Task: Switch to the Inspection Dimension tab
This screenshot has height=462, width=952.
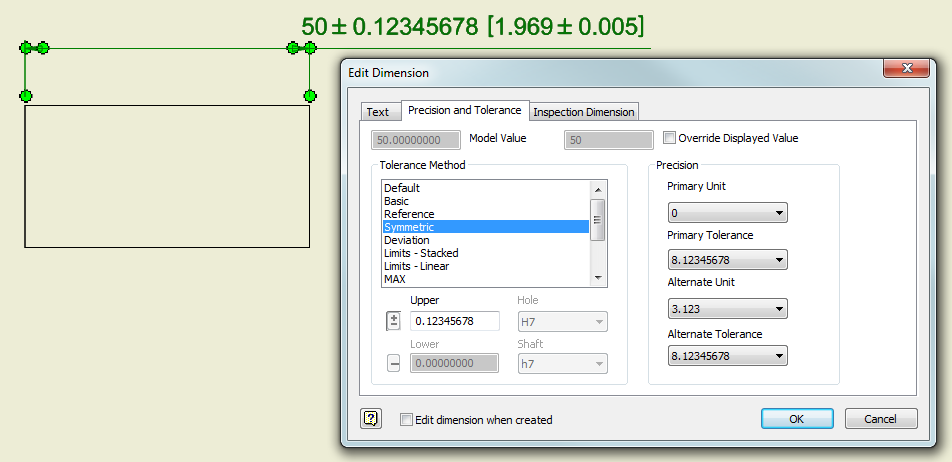Action: pyautogui.click(x=583, y=112)
